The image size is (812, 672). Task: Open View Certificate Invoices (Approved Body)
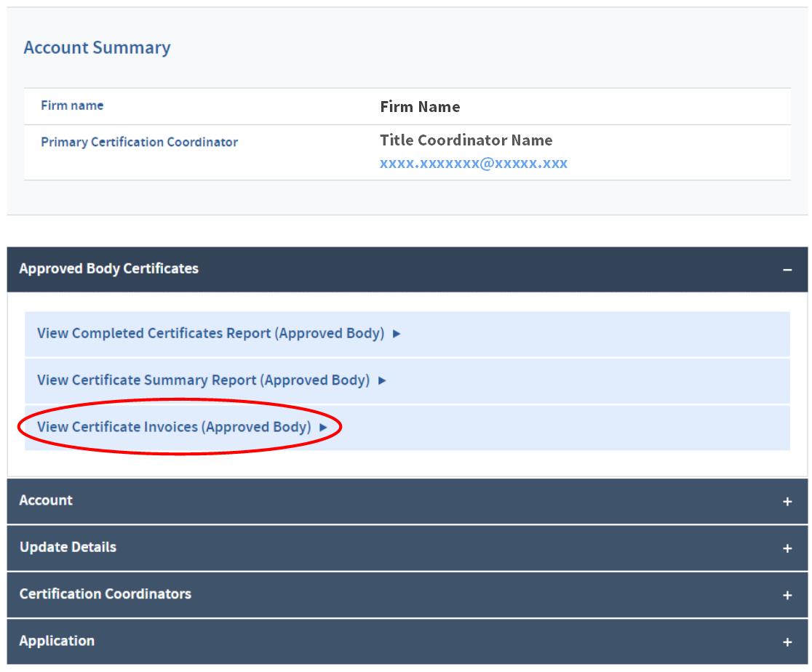click(174, 427)
